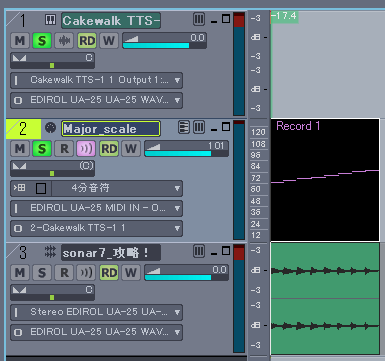Click the Major_scale track name field
Screen dimensions: 385x361
click(111, 129)
